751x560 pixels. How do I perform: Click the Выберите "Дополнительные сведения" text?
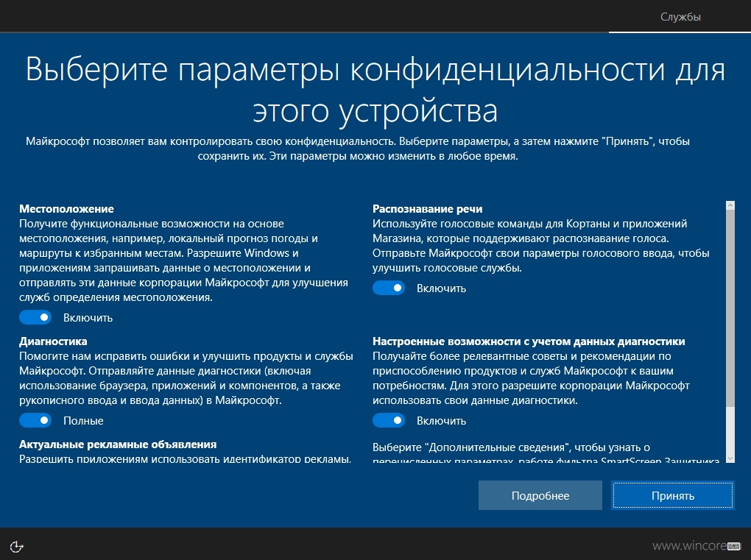pos(546,453)
